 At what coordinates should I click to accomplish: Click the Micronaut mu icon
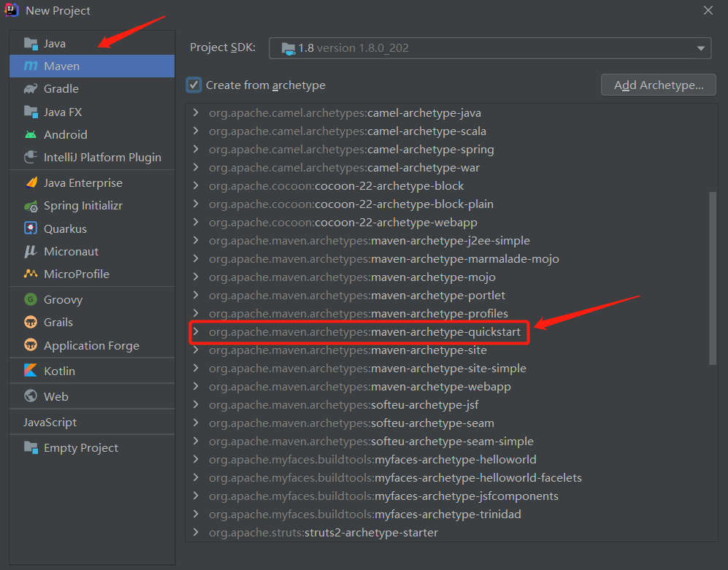(x=31, y=252)
